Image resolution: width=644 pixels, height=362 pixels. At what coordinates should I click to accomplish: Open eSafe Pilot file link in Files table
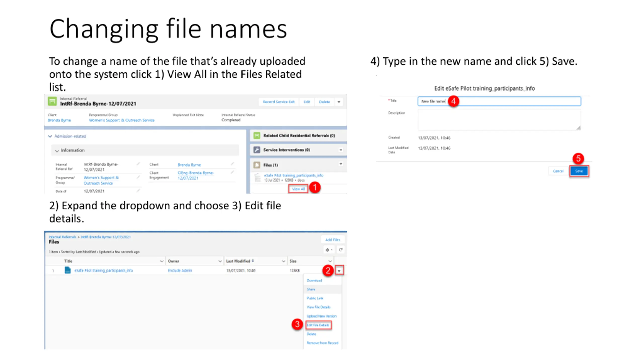click(104, 270)
